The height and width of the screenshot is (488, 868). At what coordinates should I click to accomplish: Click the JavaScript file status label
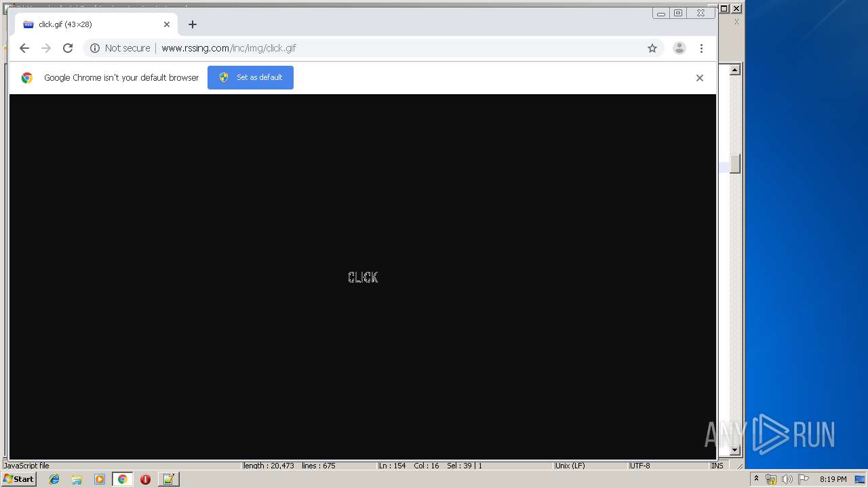[x=26, y=466]
